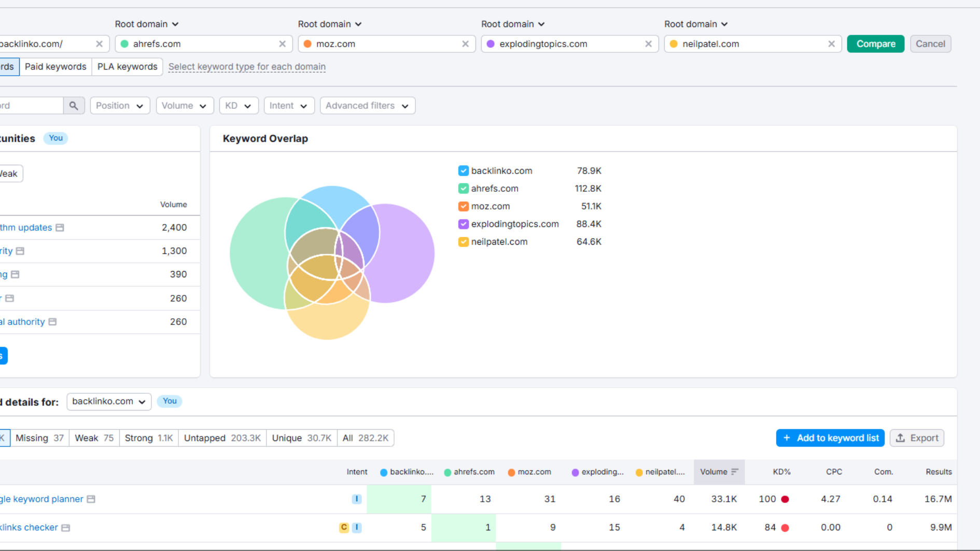
Task: Switch to the Untapped keywords tab
Action: pos(222,438)
